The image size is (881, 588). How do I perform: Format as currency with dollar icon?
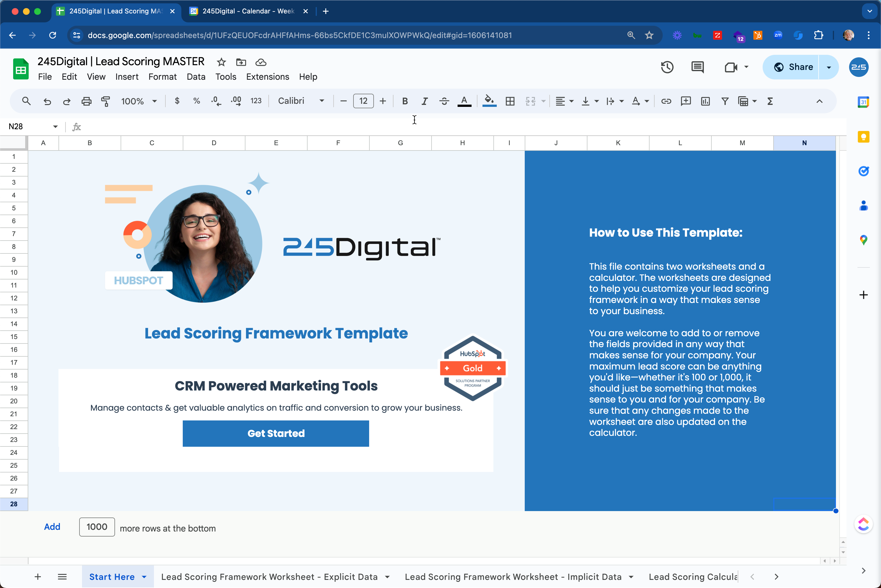tap(177, 101)
